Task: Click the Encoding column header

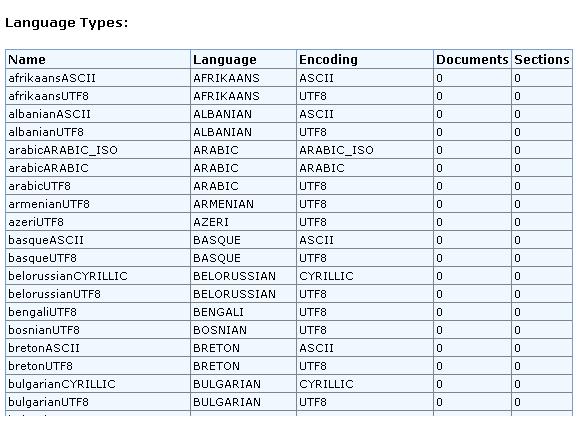Action: pos(365,60)
